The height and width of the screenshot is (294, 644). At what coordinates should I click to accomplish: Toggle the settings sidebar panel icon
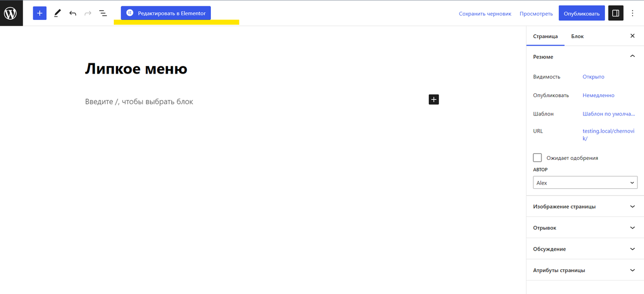tap(616, 13)
